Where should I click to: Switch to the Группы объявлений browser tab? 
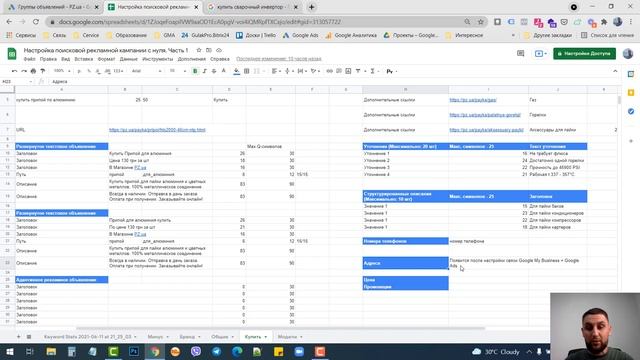click(53, 7)
